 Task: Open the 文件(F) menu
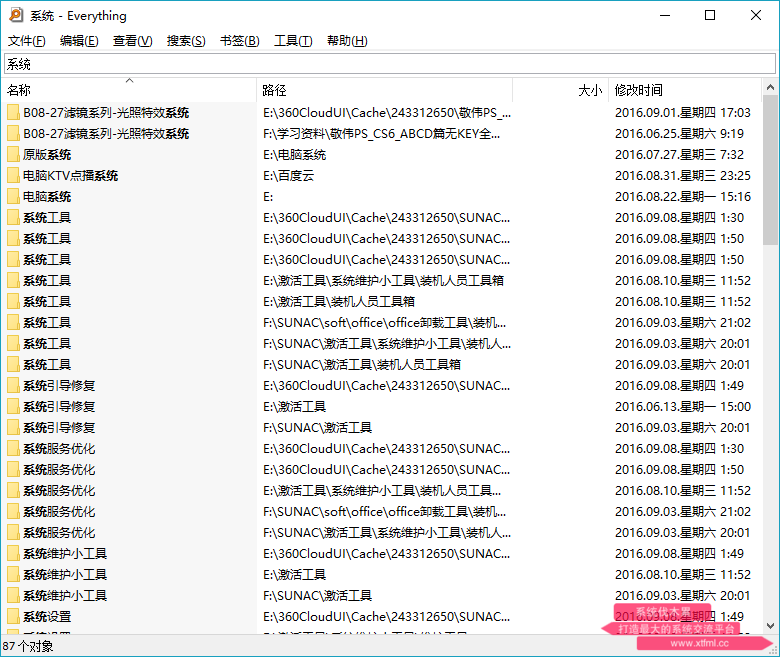tap(27, 41)
